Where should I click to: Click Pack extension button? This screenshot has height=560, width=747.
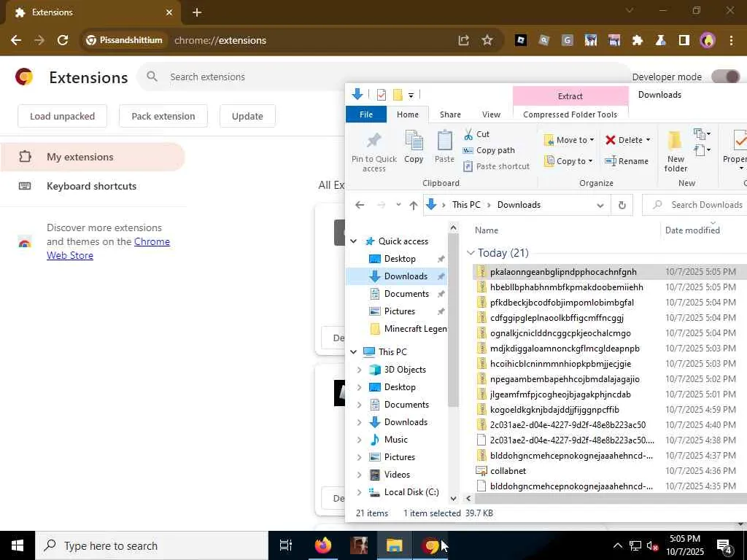(x=163, y=116)
